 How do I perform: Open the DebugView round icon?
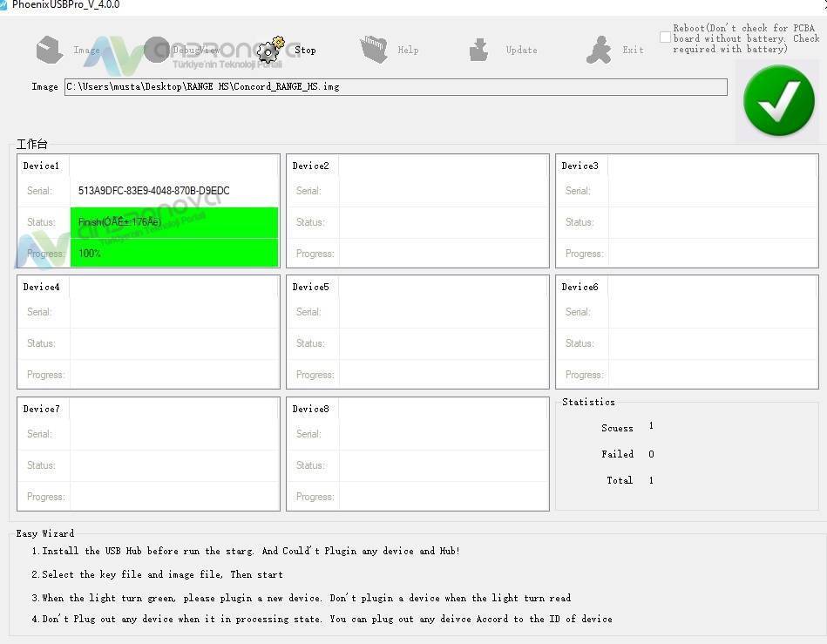pos(157,50)
